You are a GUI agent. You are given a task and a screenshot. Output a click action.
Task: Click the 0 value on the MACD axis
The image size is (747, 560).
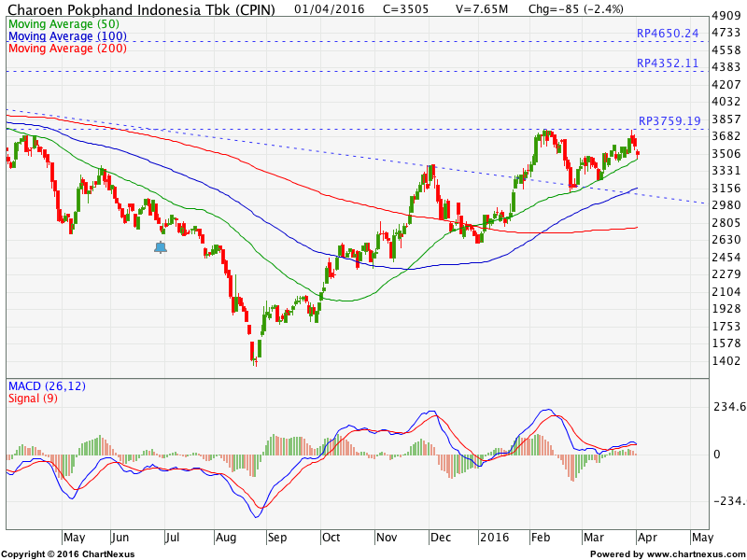716,455
